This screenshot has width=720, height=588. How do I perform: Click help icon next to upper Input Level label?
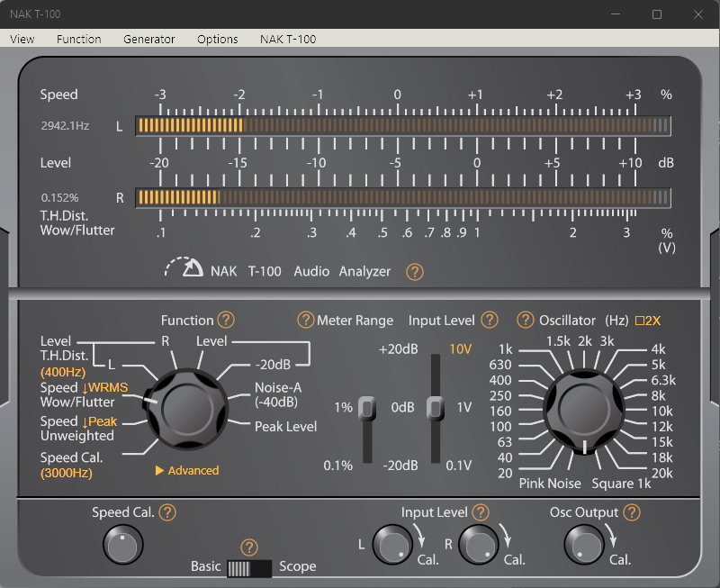[490, 320]
